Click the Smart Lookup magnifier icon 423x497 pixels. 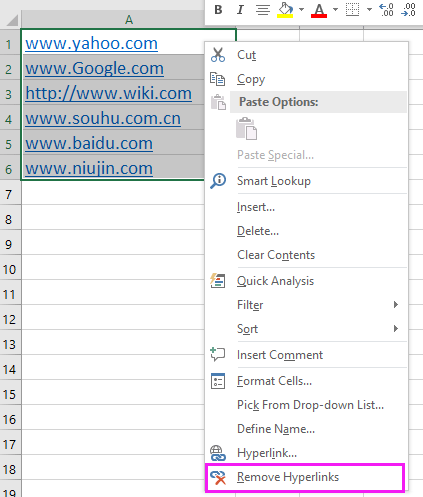click(218, 181)
